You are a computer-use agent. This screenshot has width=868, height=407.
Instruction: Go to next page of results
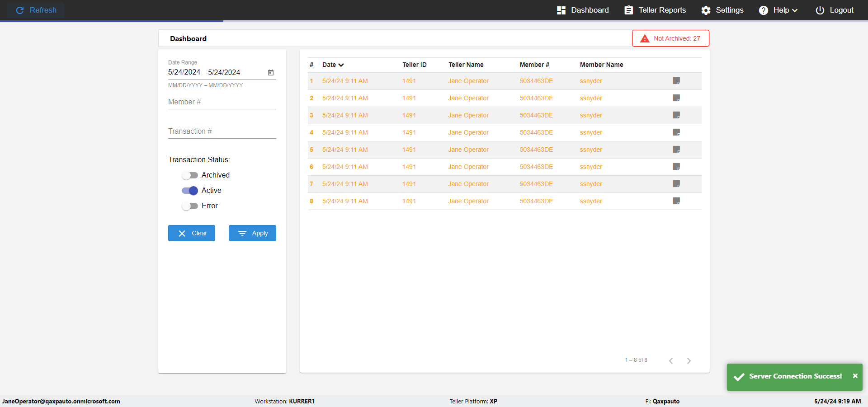(689, 360)
